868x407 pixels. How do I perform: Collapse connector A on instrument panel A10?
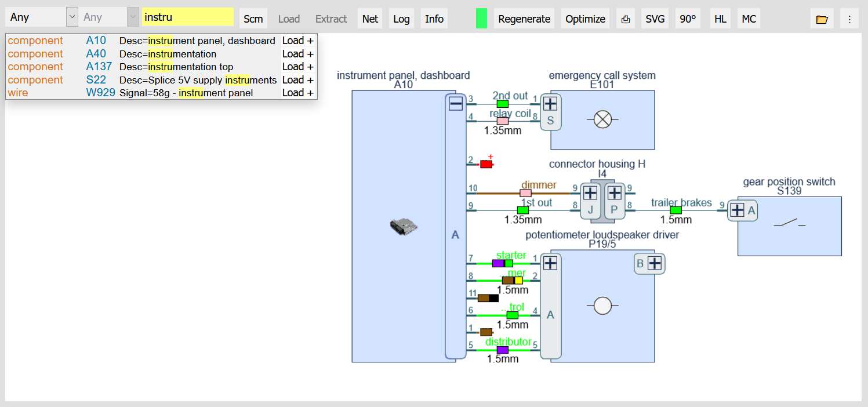(456, 104)
